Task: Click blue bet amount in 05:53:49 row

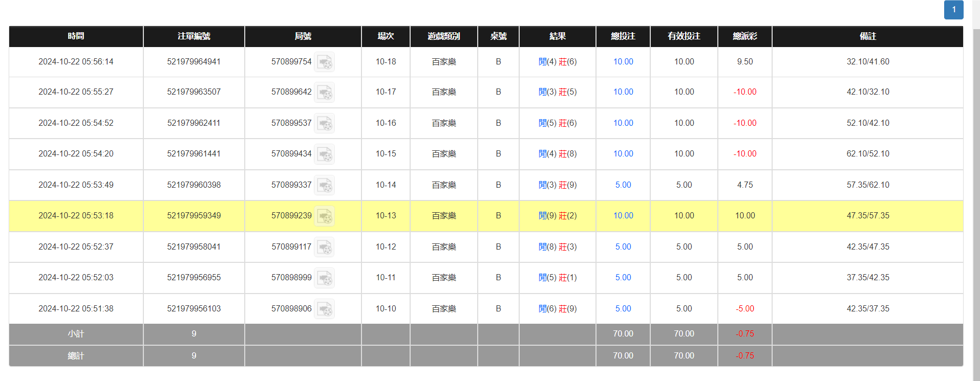Action: click(x=623, y=185)
